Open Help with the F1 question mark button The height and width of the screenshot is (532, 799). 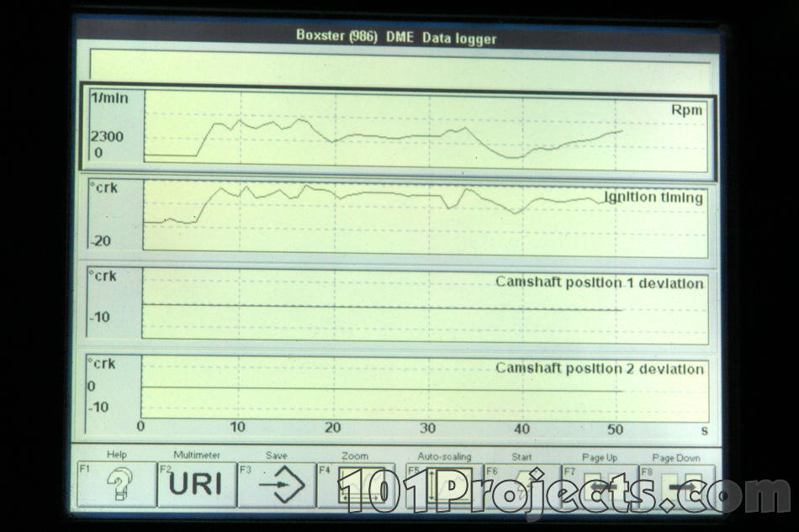tap(117, 483)
